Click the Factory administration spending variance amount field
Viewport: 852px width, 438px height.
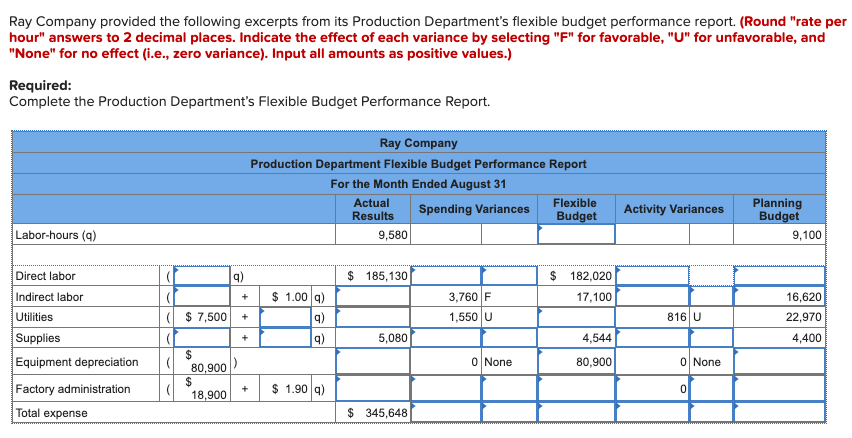[x=445, y=389]
